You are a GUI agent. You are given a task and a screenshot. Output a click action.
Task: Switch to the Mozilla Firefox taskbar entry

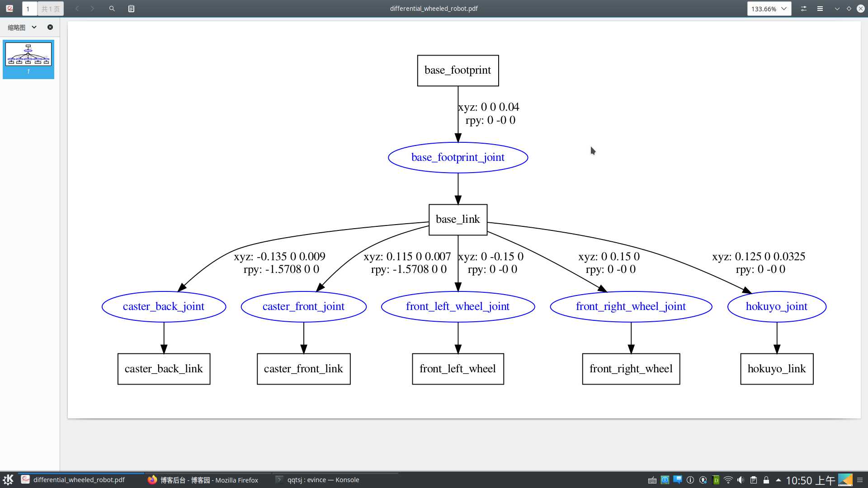(x=208, y=480)
